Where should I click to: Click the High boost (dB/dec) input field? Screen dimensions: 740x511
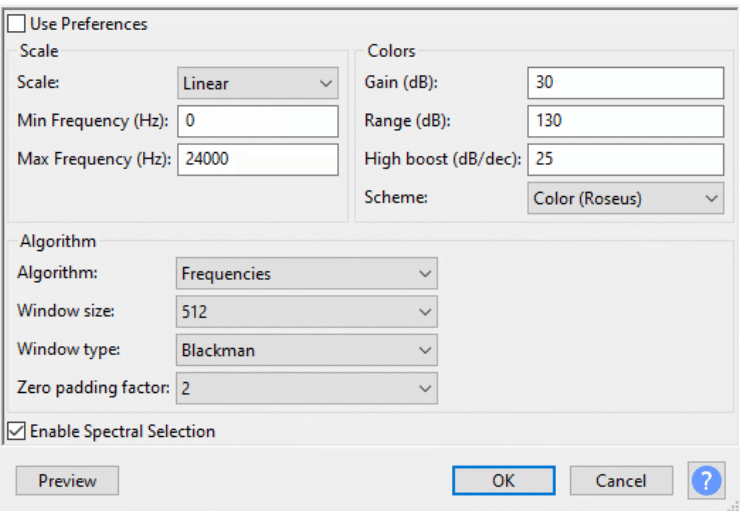click(x=625, y=159)
